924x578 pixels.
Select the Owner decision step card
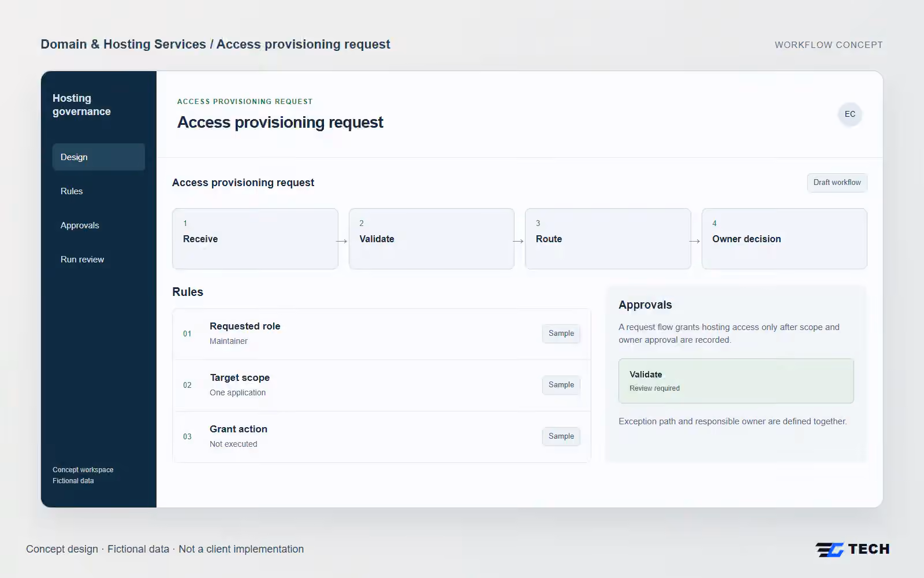coord(784,239)
